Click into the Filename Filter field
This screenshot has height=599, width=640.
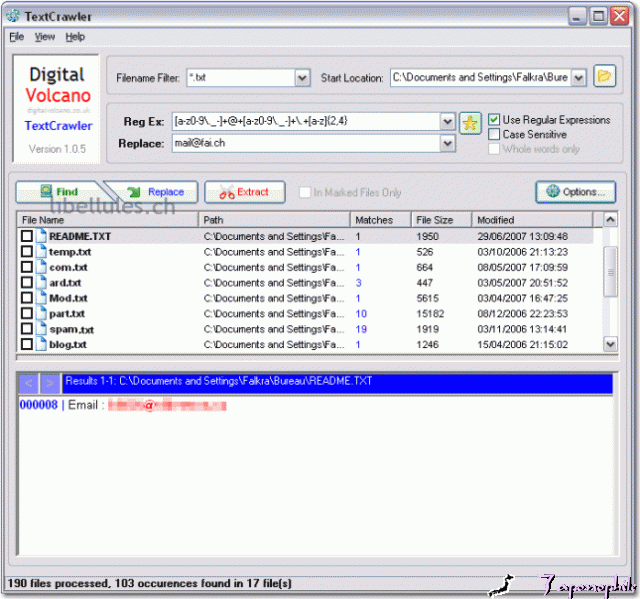click(241, 78)
